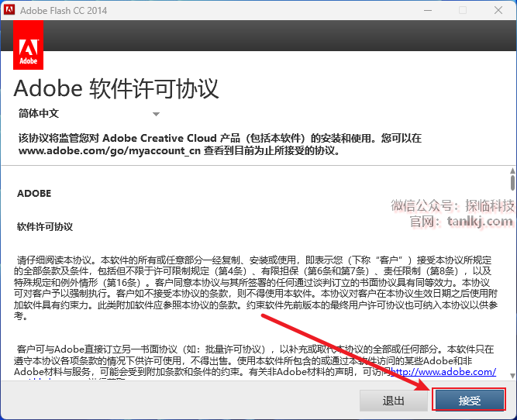Viewport: 517px width, 420px height.
Task: Click the language selector's down arrow
Action: pos(156,114)
